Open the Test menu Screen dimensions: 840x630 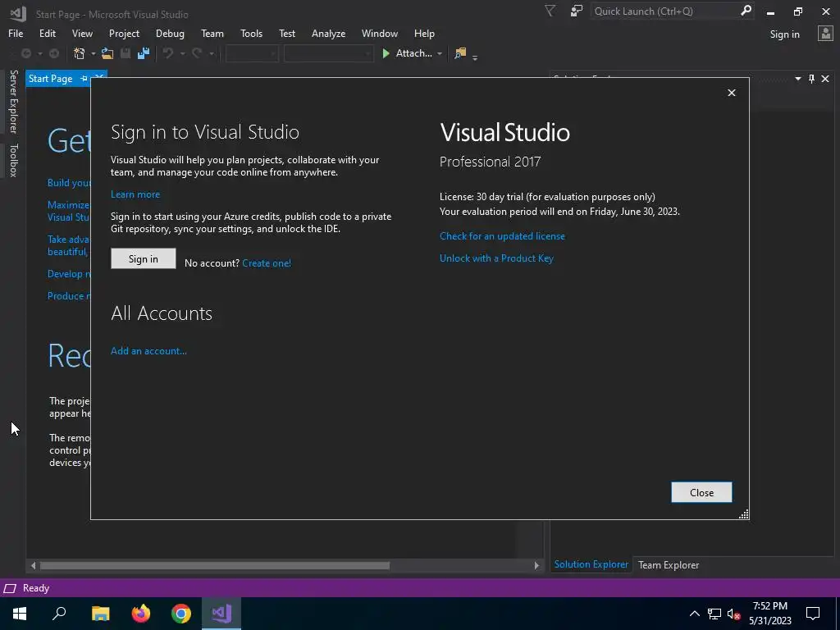[287, 33]
